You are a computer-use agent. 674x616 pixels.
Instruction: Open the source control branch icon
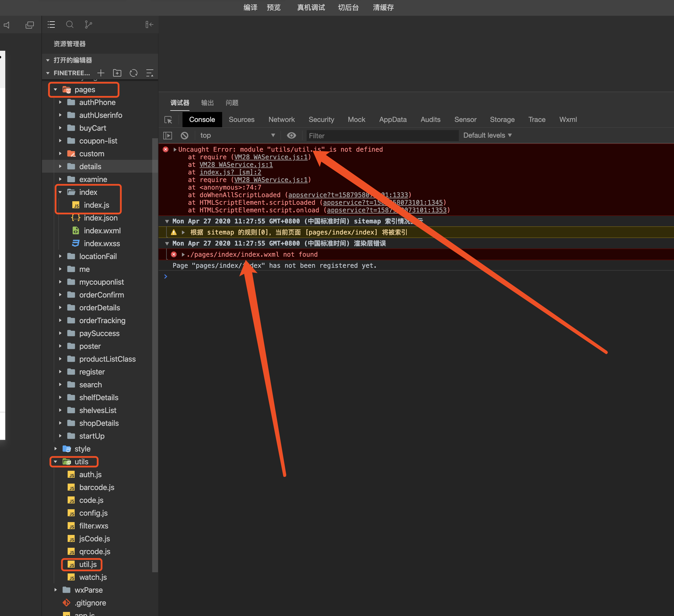click(88, 24)
